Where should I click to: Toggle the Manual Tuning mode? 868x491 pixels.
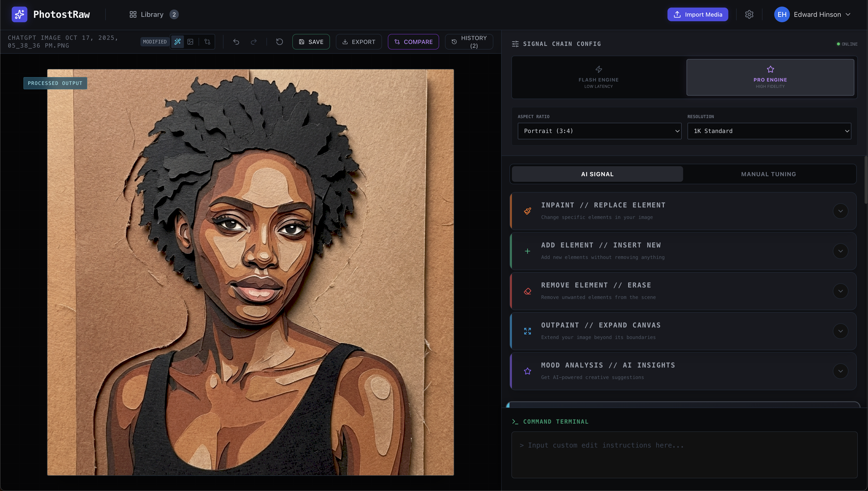768,174
